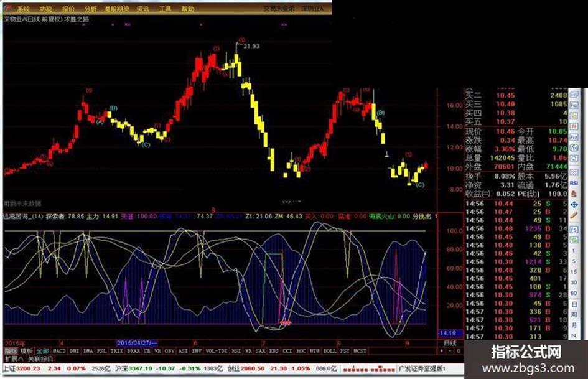Switch to TRIX indicator
This screenshot has height=379, width=588.
tap(116, 351)
